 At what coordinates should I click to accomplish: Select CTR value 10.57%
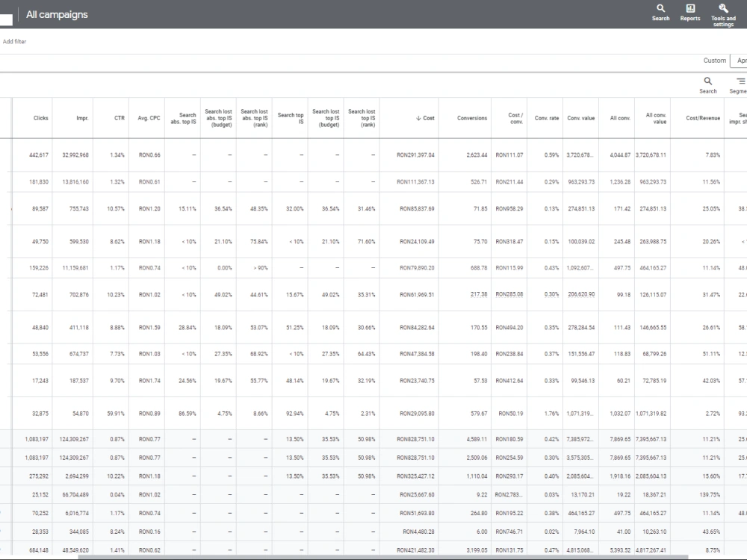tap(116, 208)
